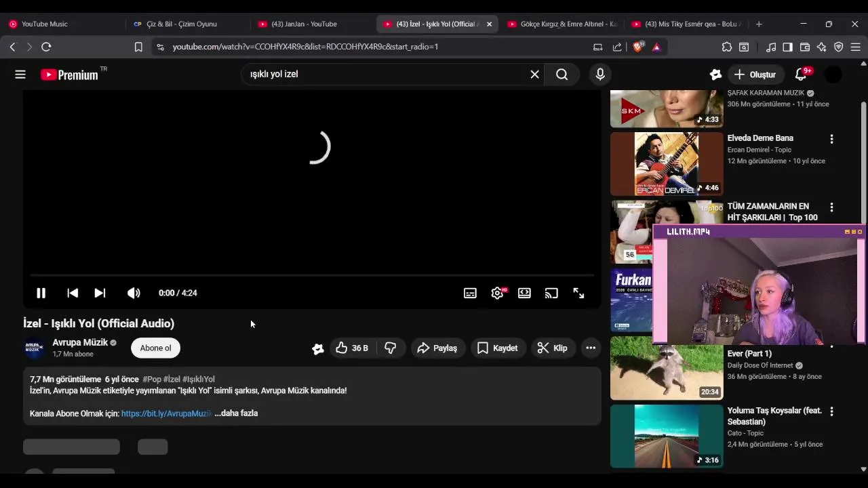The height and width of the screenshot is (488, 868).
Task: Open the Avrupa Müzik channel name
Action: pos(80,343)
